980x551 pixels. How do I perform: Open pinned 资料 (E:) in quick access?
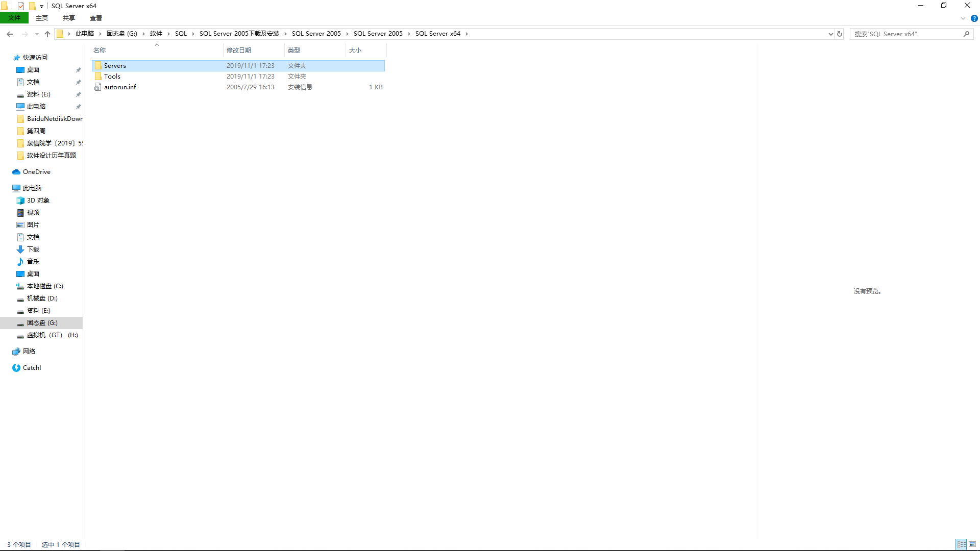[39, 94]
